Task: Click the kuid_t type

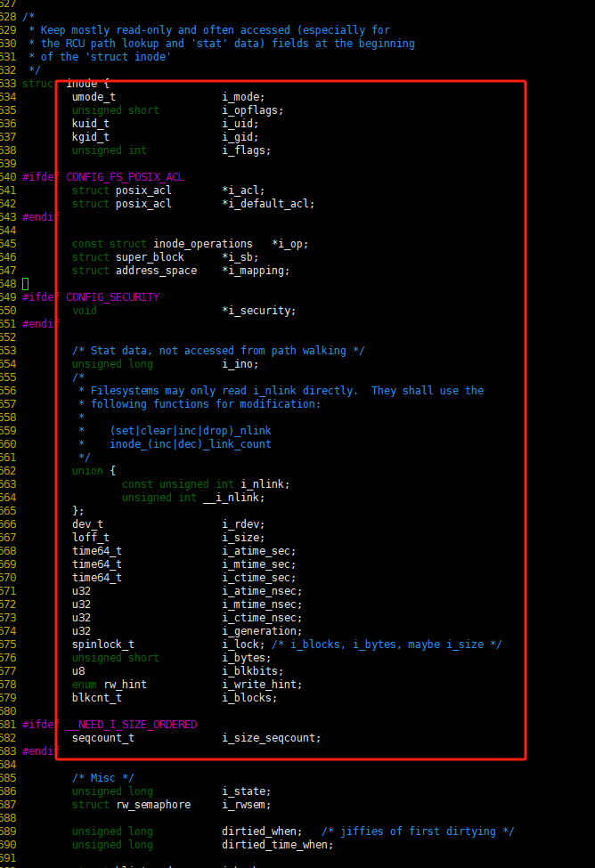Action: pyautogui.click(x=90, y=124)
